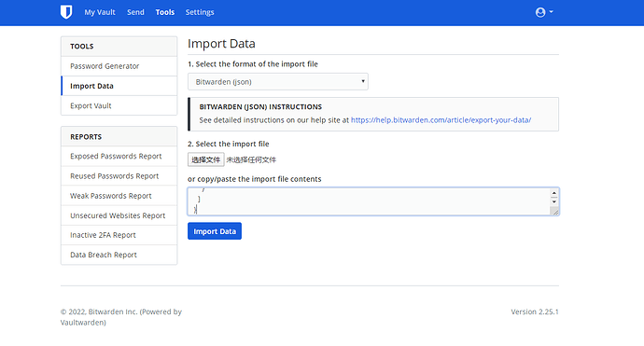
Task: Click the textarea scroll down arrow
Action: (554, 201)
